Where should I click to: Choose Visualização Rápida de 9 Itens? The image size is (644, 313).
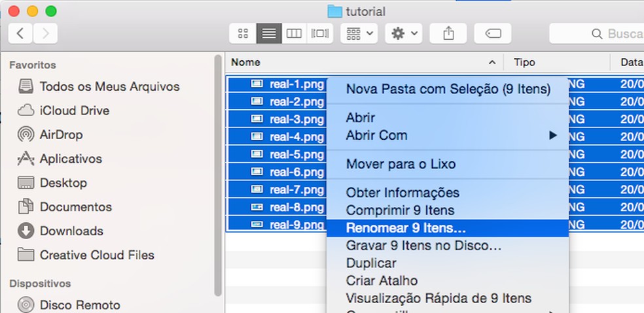click(448, 298)
